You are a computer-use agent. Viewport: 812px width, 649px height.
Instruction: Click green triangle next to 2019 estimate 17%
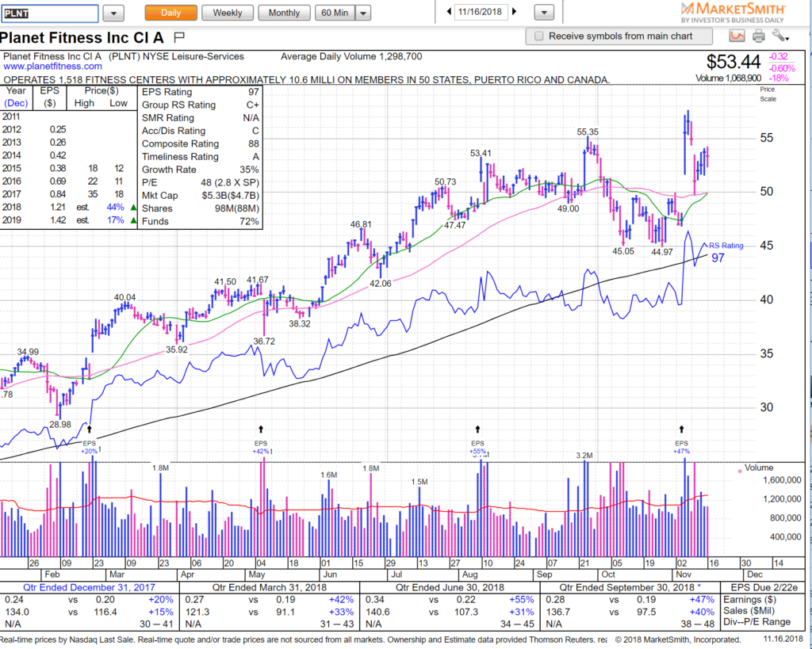click(x=133, y=220)
